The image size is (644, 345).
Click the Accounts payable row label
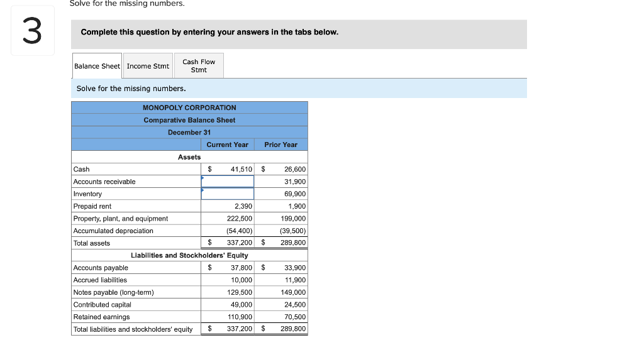101,268
